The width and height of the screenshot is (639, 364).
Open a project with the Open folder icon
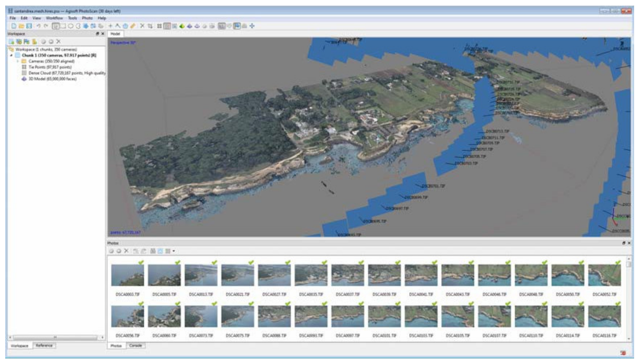click(x=21, y=26)
